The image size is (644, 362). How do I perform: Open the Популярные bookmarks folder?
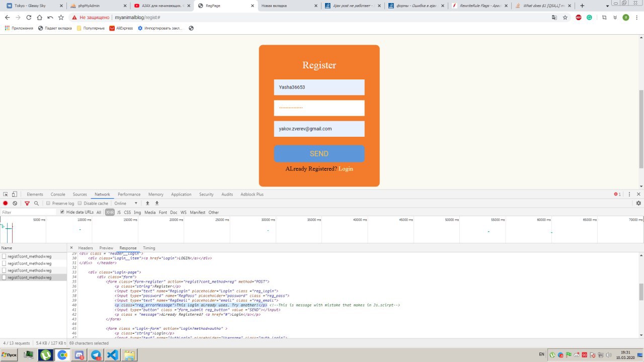[x=91, y=28]
